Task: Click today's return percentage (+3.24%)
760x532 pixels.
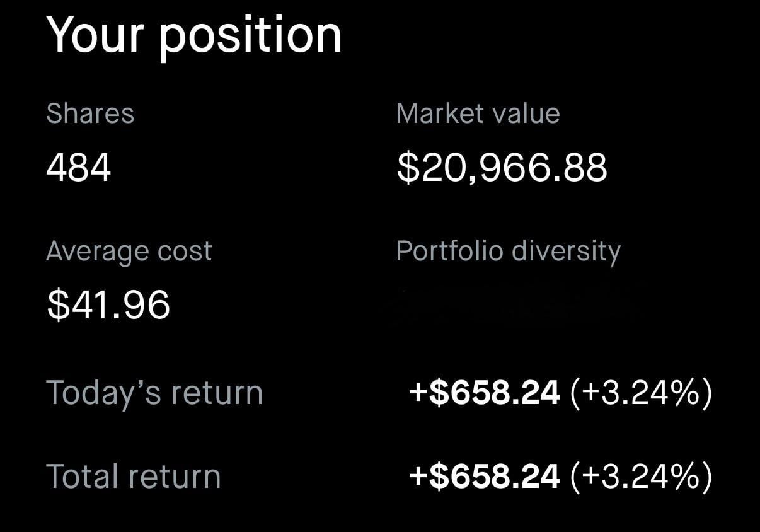Action: [x=641, y=393]
